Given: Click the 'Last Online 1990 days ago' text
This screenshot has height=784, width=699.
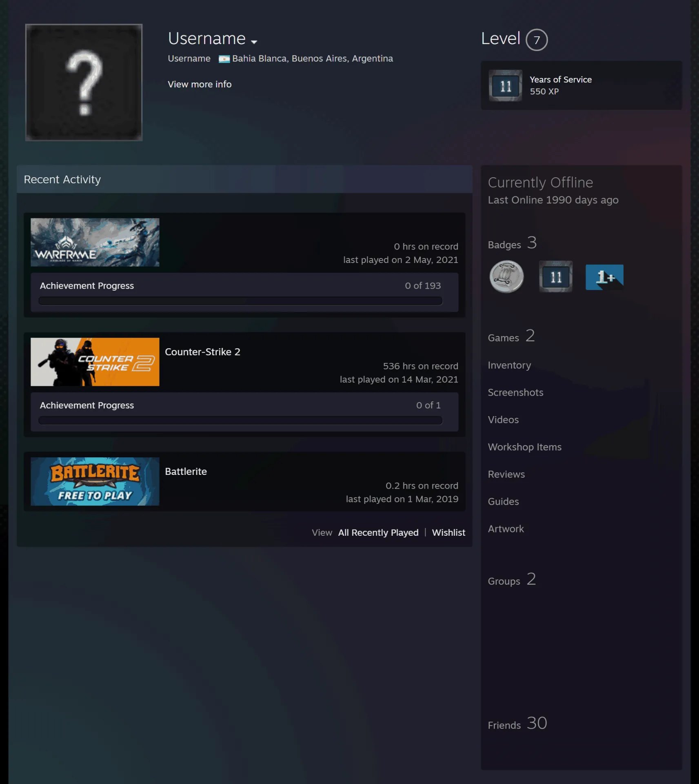Looking at the screenshot, I should [x=553, y=200].
